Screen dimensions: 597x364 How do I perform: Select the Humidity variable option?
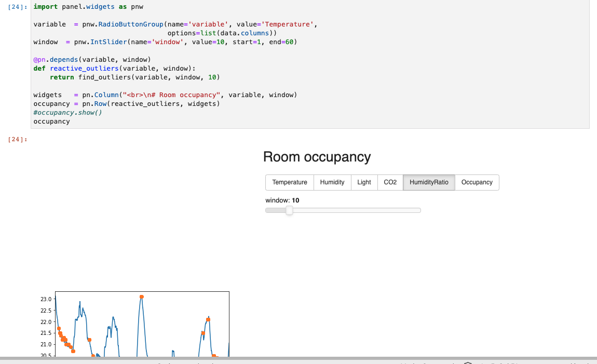(332, 182)
